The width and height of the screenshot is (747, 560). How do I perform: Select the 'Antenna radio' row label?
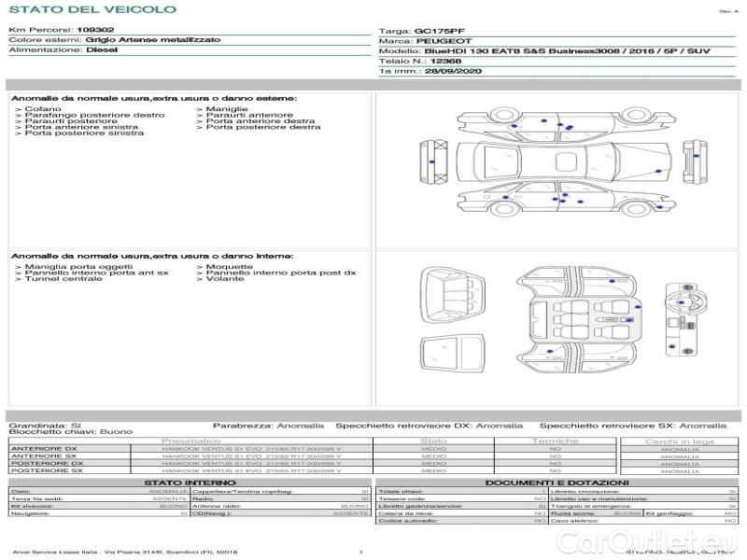[217, 506]
